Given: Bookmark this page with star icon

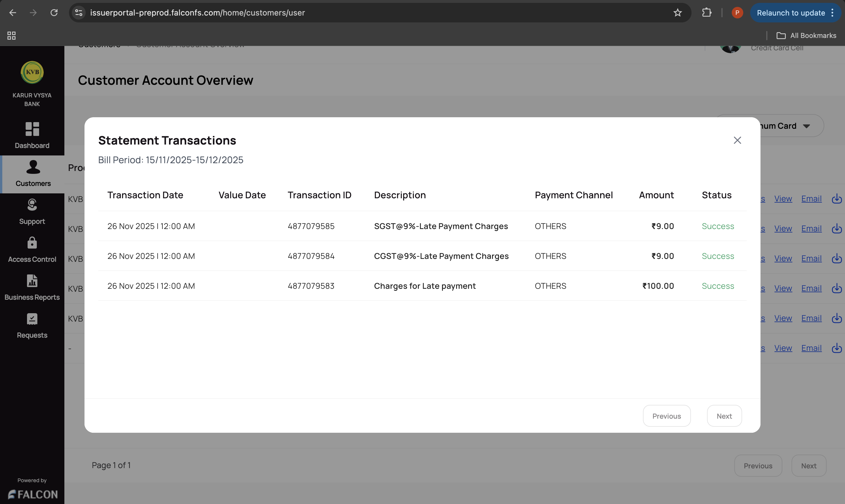Looking at the screenshot, I should point(677,13).
